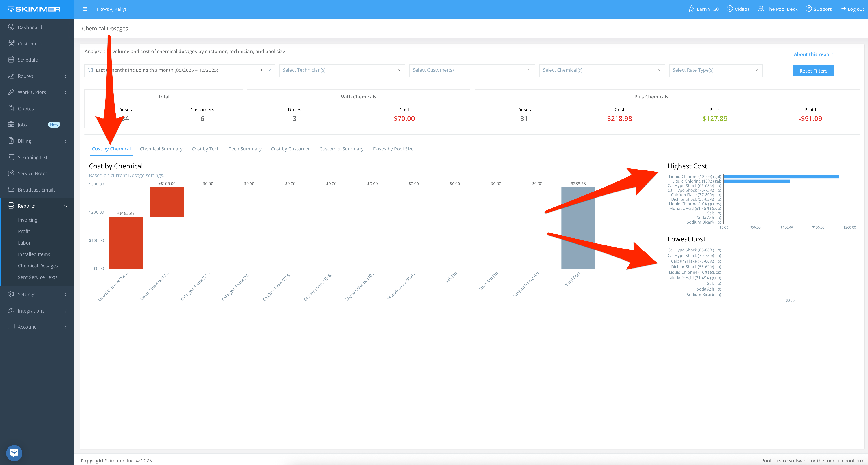Clear the date range filter with X

pyautogui.click(x=262, y=70)
